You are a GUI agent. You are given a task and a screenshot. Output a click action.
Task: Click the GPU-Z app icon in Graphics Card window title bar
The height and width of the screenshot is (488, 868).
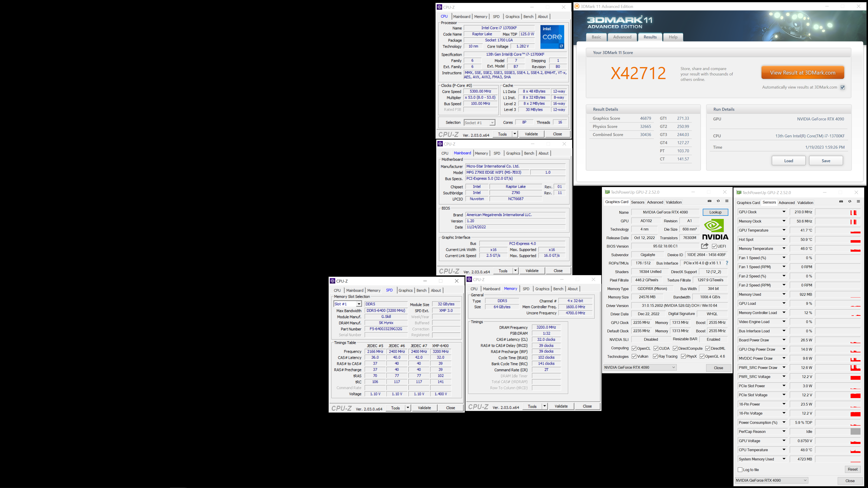pos(607,192)
